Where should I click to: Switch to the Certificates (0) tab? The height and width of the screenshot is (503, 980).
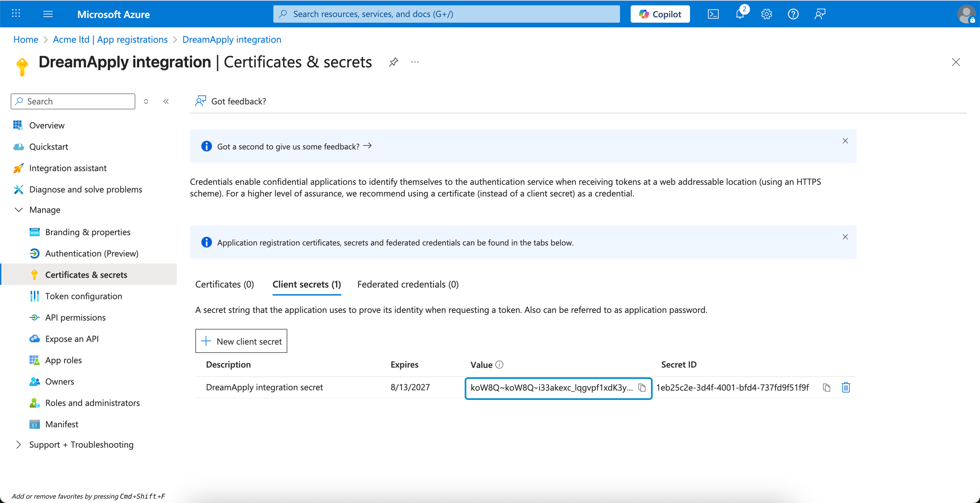[x=224, y=285]
